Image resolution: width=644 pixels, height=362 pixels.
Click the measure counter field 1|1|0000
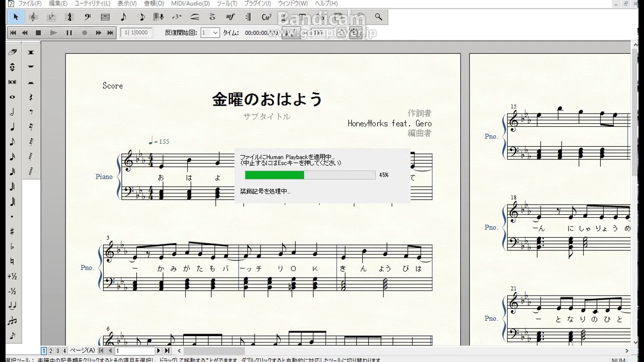(135, 33)
